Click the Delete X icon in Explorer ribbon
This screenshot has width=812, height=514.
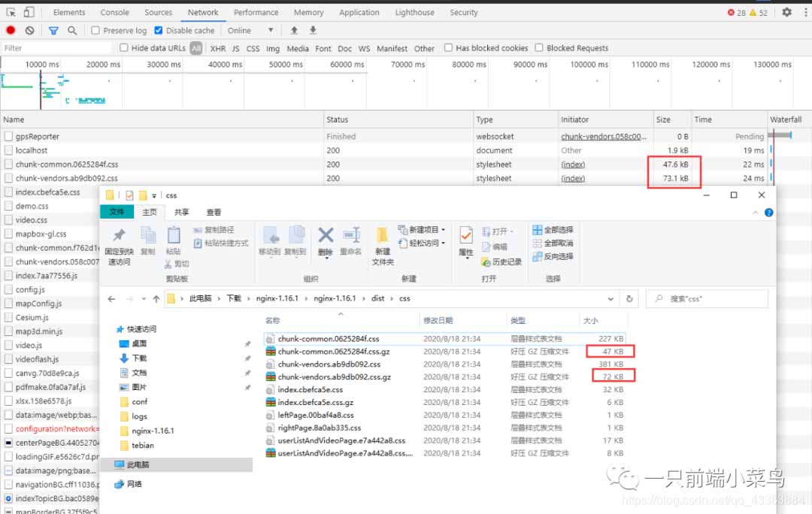(326, 235)
